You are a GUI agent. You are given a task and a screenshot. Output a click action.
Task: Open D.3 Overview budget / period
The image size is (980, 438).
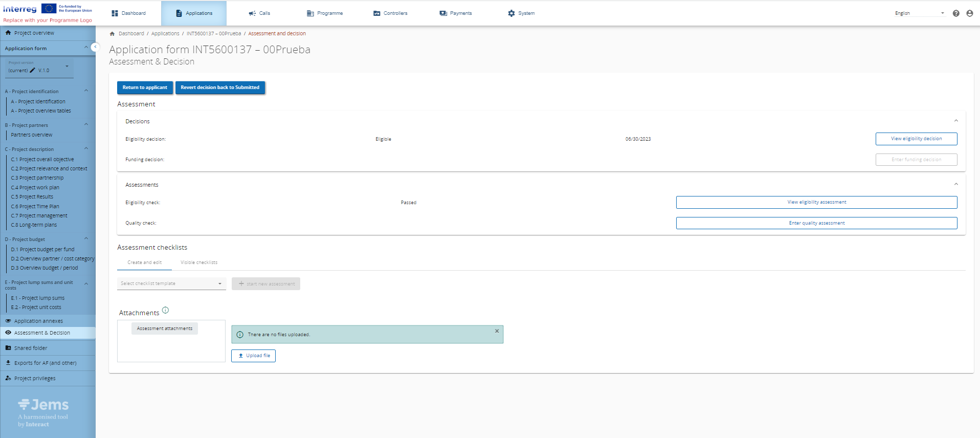[44, 268]
